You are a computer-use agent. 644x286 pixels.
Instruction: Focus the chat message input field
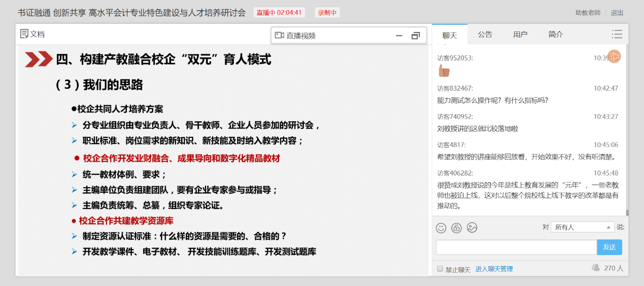point(516,247)
